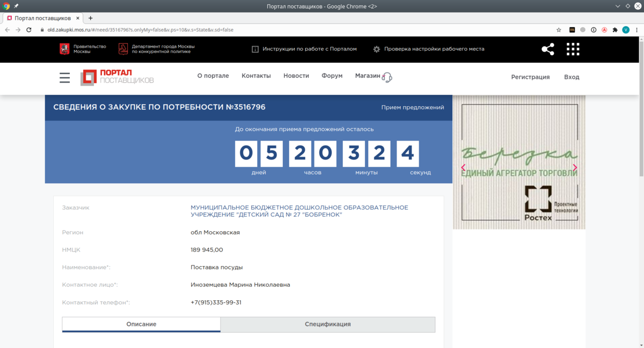644x348 pixels.
Task: Click the Портал поставщиков logo
Action: pos(117,77)
